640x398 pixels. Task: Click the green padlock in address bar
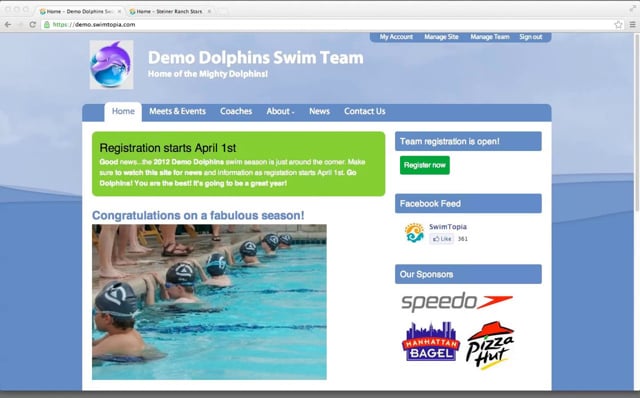47,24
